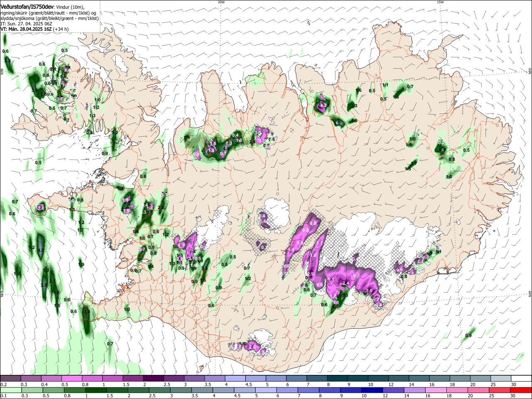Select the 'VT: Mán. 28.04.2025 16Z' valid time
Image resolution: width=532 pixels, height=399 pixels.
pyautogui.click(x=26, y=29)
